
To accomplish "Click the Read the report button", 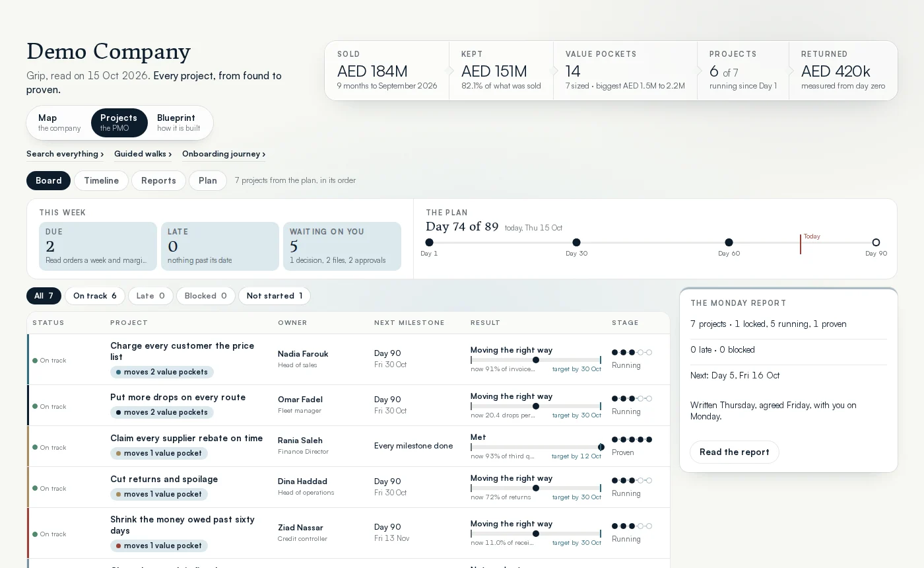I will click(735, 452).
